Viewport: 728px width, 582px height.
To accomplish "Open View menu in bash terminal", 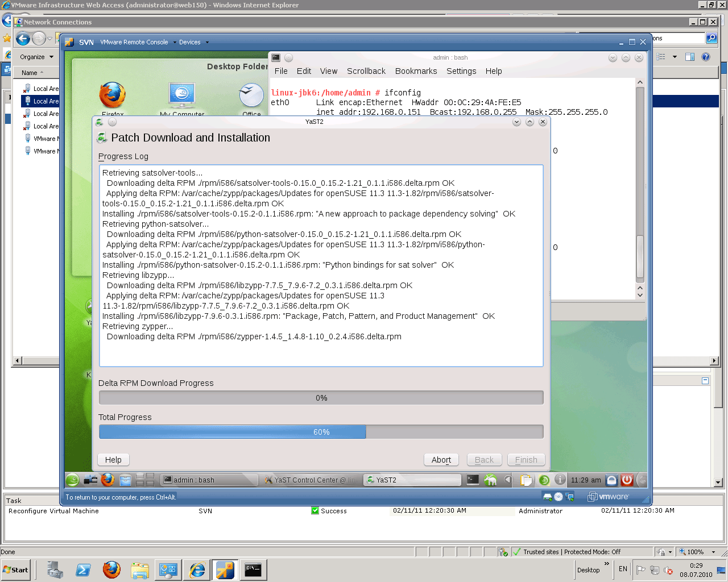I will [x=329, y=71].
